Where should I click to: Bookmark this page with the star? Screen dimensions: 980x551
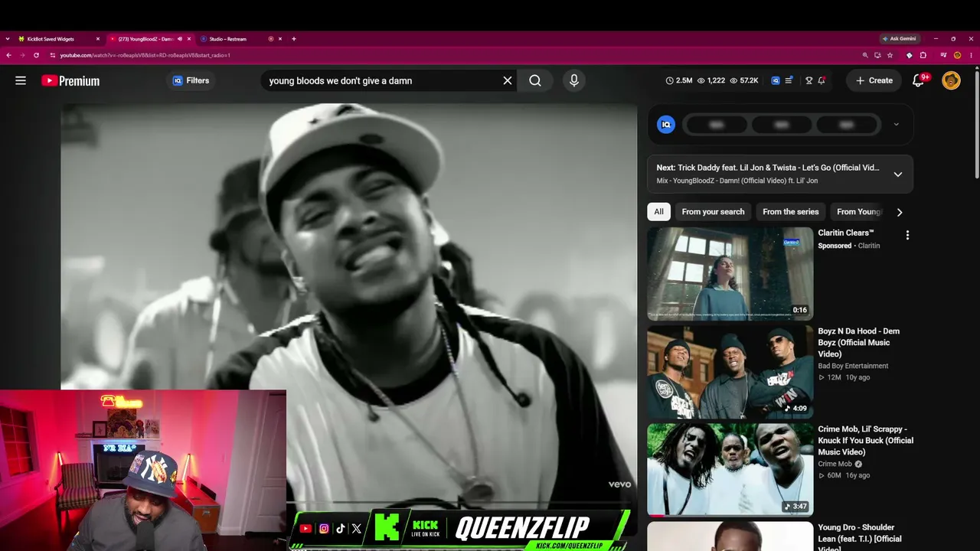point(890,55)
